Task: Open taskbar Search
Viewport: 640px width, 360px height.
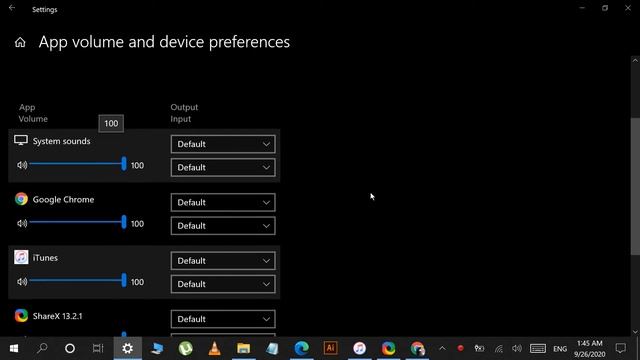Action: [x=42, y=348]
